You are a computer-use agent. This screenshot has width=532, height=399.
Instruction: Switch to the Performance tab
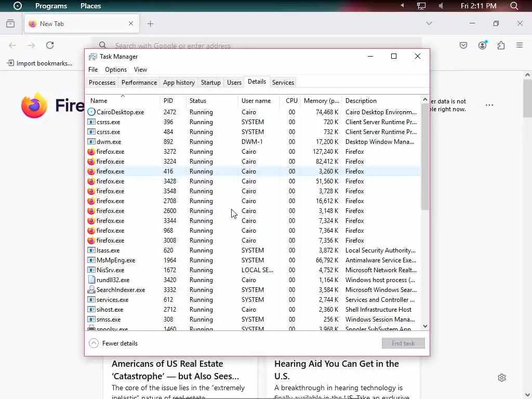[139, 83]
